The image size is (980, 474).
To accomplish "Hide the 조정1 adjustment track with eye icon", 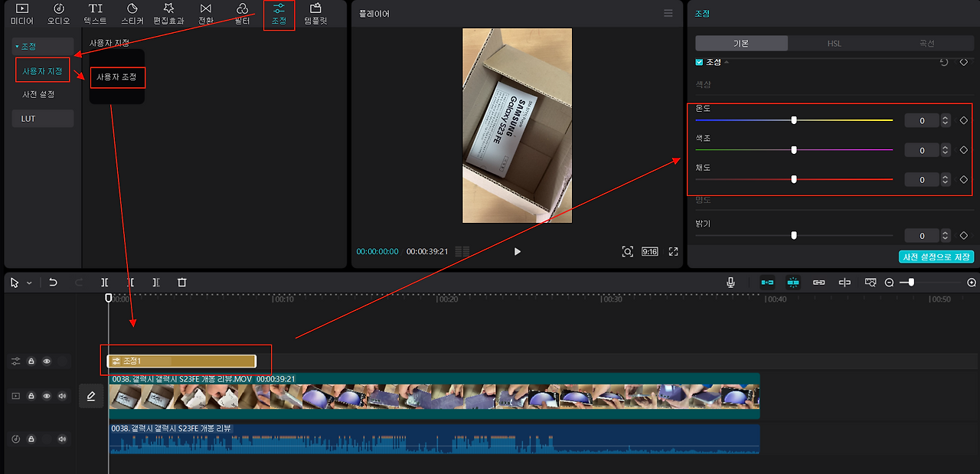I will pyautogui.click(x=47, y=361).
